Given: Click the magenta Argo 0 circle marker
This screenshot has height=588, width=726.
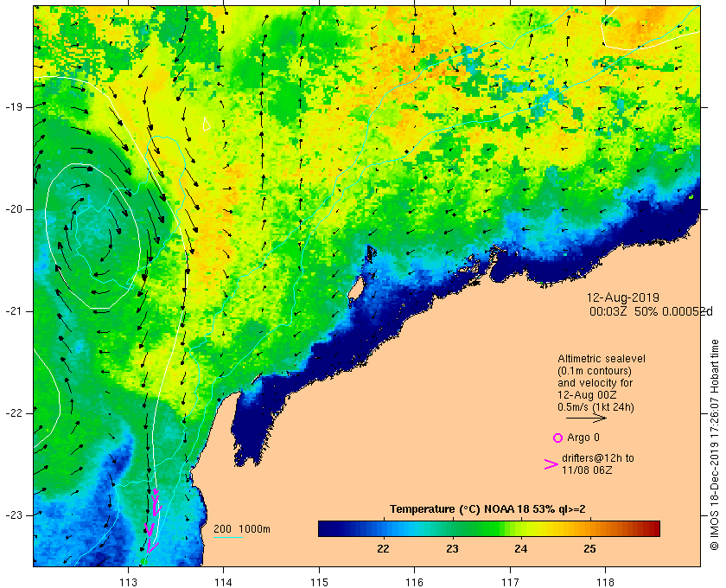Looking at the screenshot, I should tap(558, 438).
